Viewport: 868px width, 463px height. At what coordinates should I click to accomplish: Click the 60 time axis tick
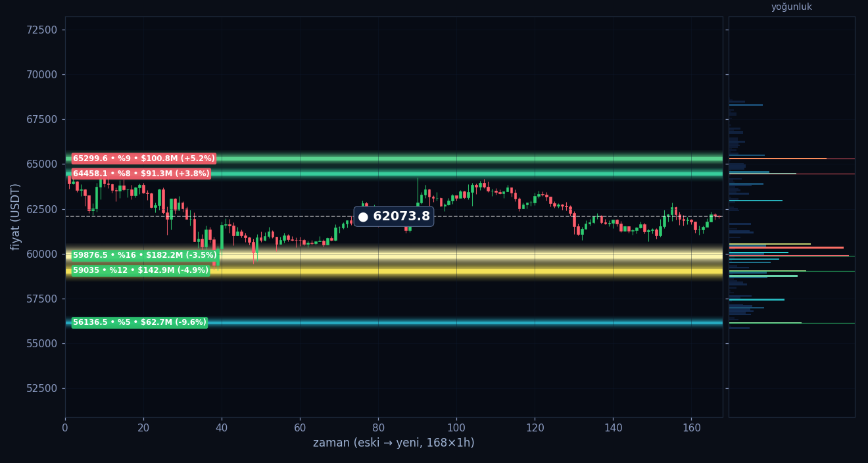(300, 428)
